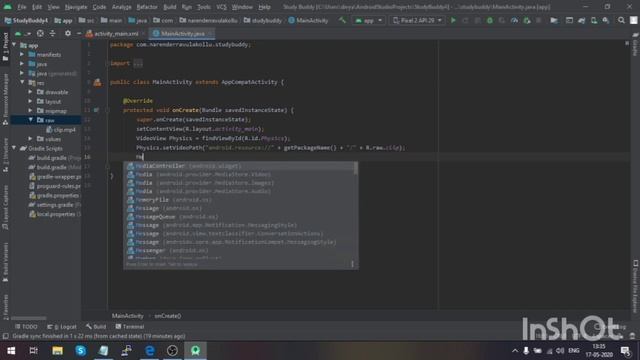Open the Project Structure folder icon in toolbar
Viewport: 640px width, 360px height.
[x=553, y=20]
